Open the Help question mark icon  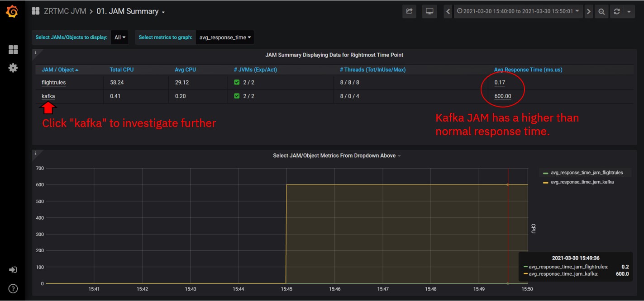tap(13, 288)
